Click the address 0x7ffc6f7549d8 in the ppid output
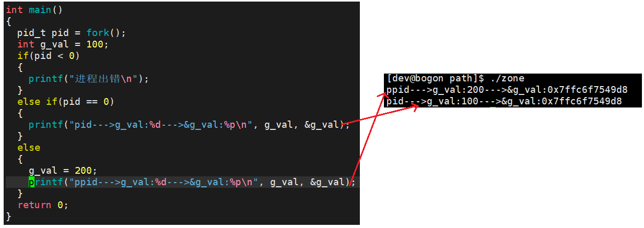 pyautogui.click(x=588, y=90)
